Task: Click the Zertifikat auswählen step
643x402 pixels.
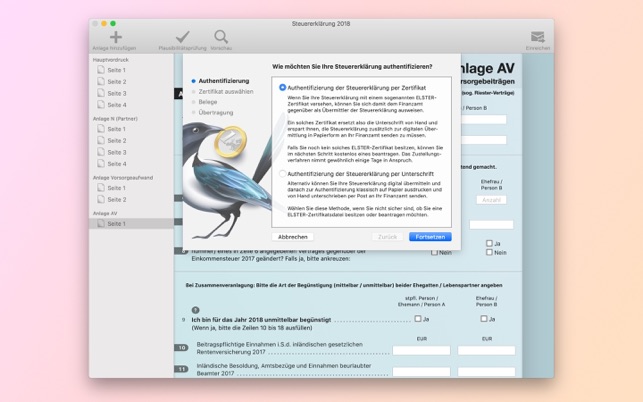Action: pyautogui.click(x=226, y=91)
